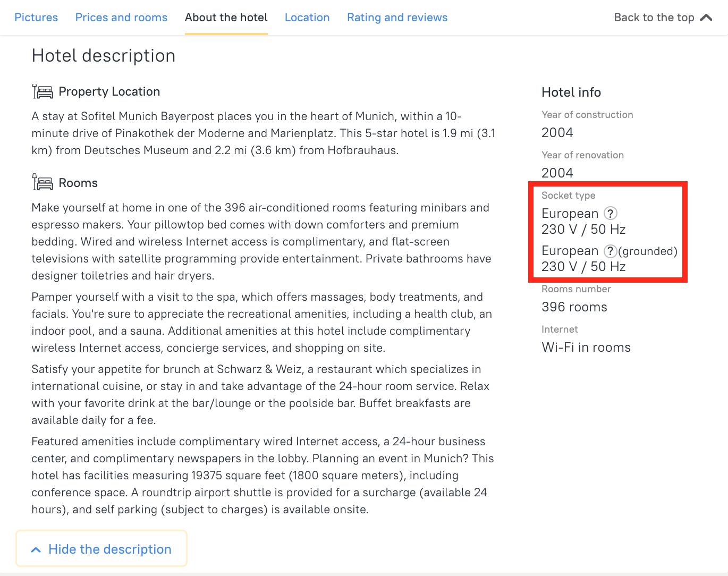Click the Hotel description heading

[x=104, y=56]
